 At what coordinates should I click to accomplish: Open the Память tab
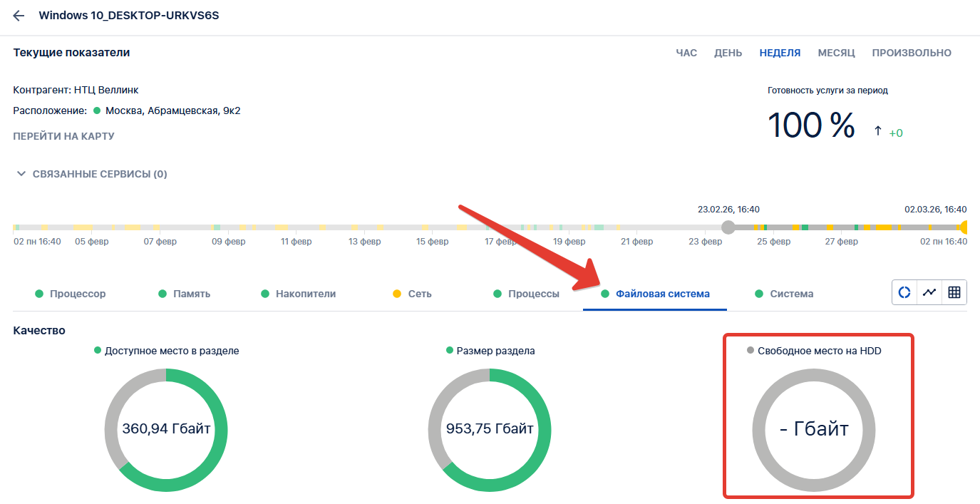click(185, 294)
